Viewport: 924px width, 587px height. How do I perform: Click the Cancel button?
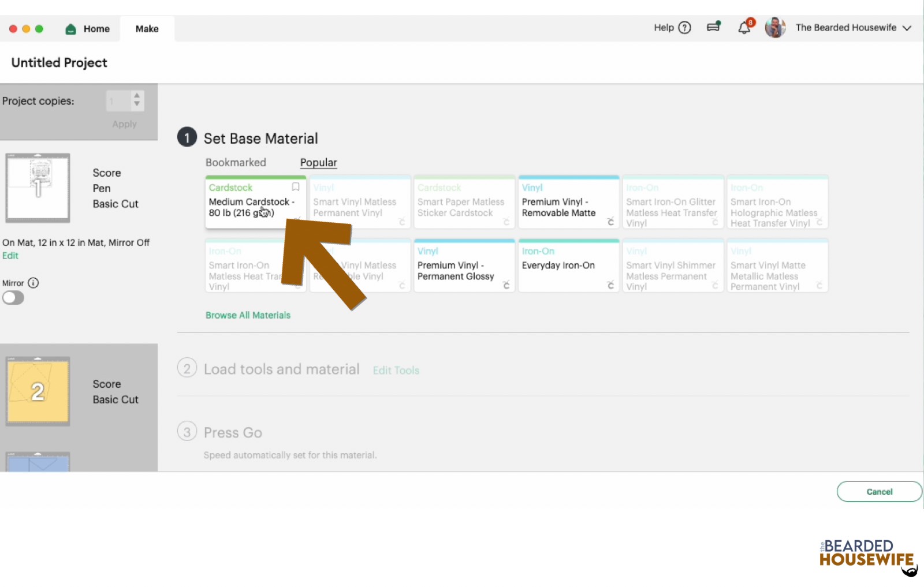pos(879,491)
